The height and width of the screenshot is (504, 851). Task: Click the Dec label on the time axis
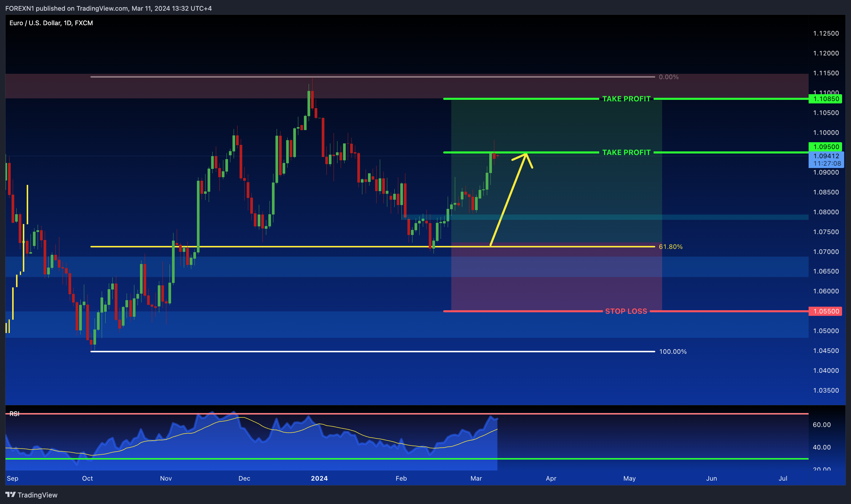(244, 478)
